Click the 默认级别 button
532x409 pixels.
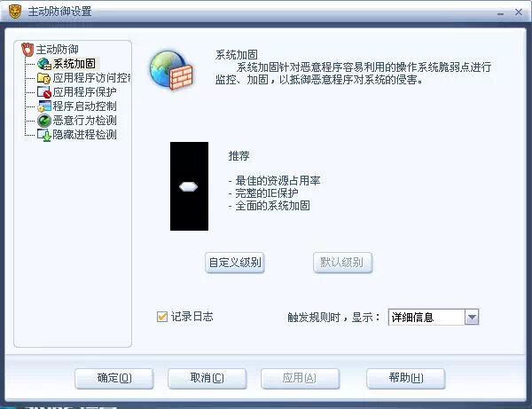(x=342, y=263)
